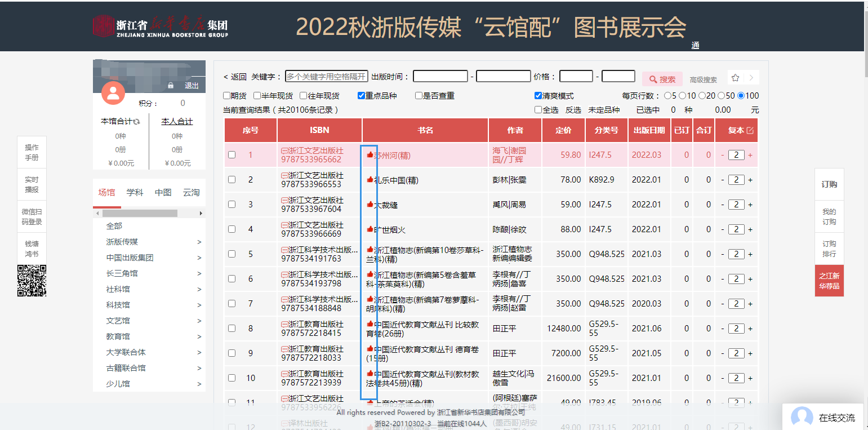The width and height of the screenshot is (868, 430).
Task: Uncheck the 重点品种 checkbox
Action: [362, 96]
